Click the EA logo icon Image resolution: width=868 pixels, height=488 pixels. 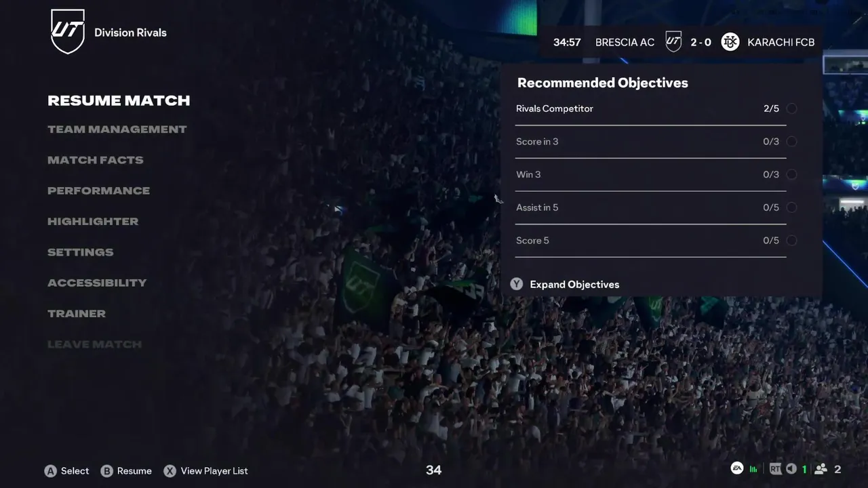pos(736,468)
